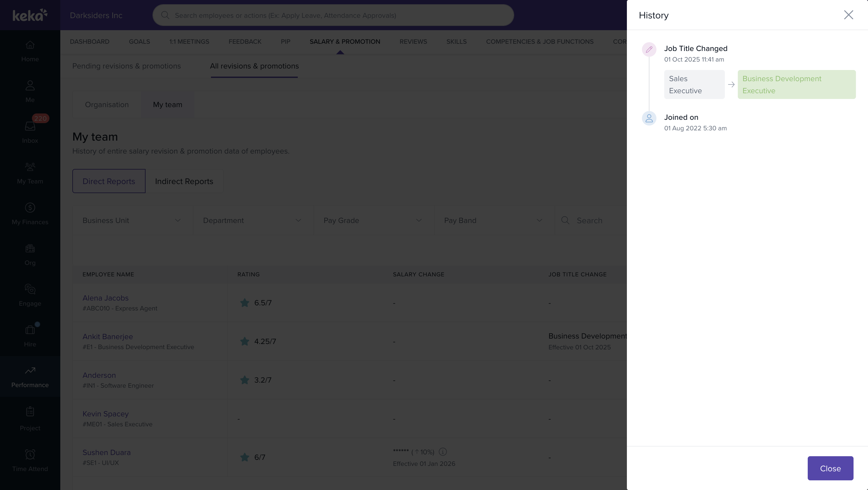Switch to Indirect Reports toggle
The width and height of the screenshot is (868, 490).
(x=184, y=181)
